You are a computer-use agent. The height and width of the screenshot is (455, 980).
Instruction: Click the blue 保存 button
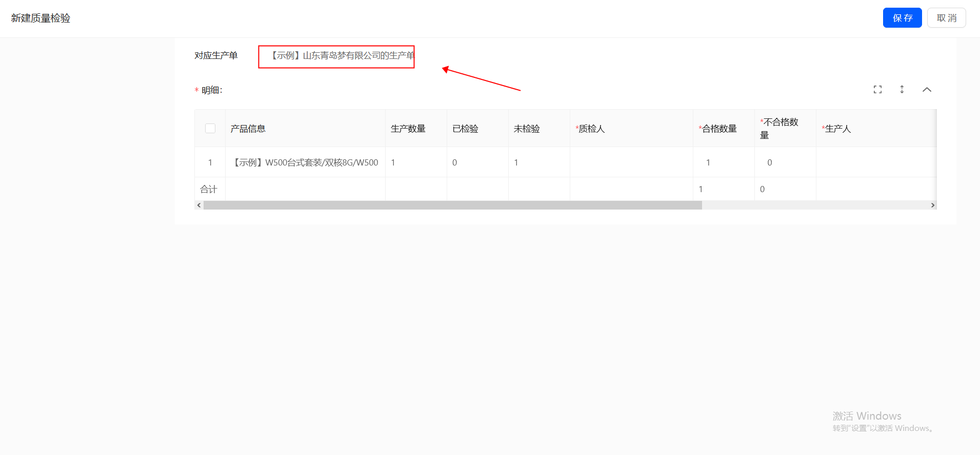902,18
